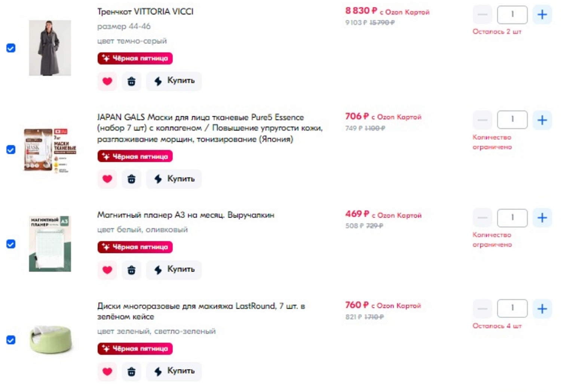
Task: Toggle heart favorite for LastRound makeup discs
Action: pos(107,371)
